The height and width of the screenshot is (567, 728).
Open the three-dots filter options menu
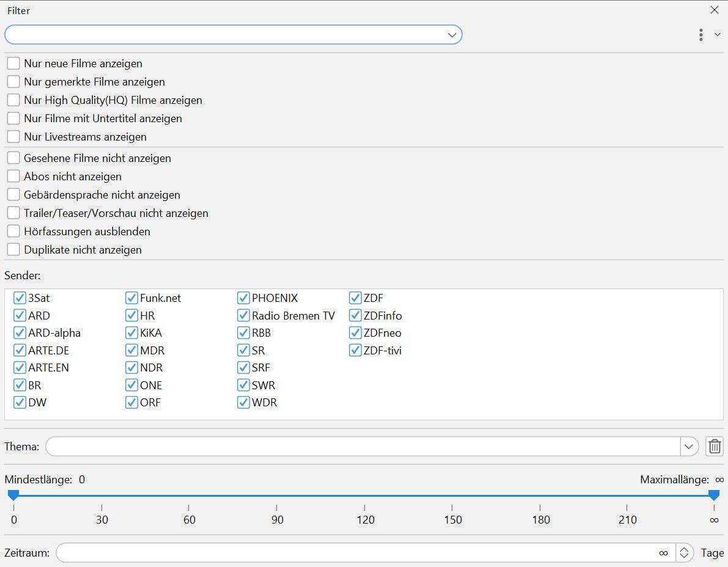pos(700,35)
